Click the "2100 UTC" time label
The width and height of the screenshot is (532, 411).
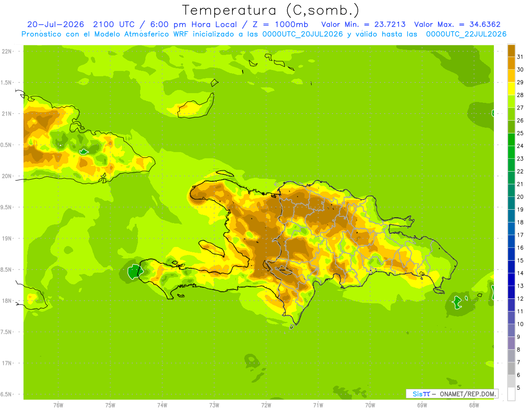[115, 24]
